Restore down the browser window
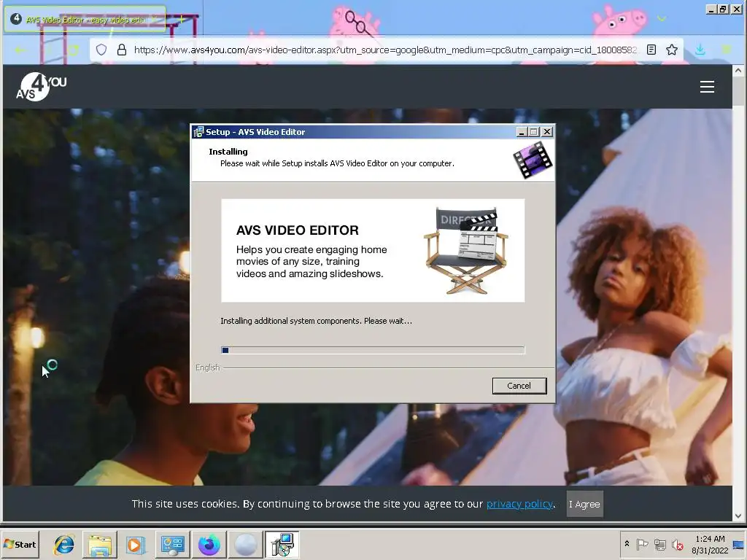Image resolution: width=747 pixels, height=560 pixels. pyautogui.click(x=723, y=9)
